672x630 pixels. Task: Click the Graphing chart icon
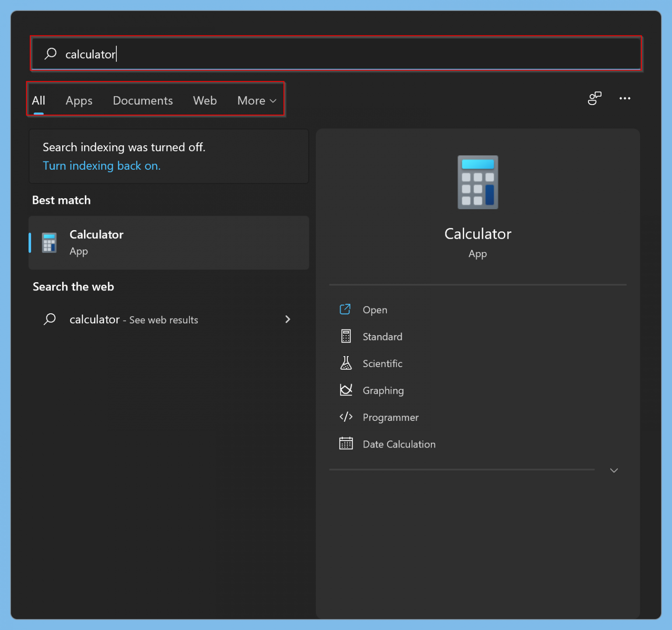346,390
